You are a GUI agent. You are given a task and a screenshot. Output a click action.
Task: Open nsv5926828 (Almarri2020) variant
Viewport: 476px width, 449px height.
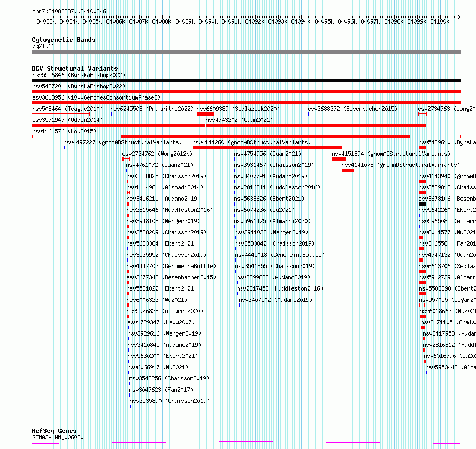click(x=165, y=311)
